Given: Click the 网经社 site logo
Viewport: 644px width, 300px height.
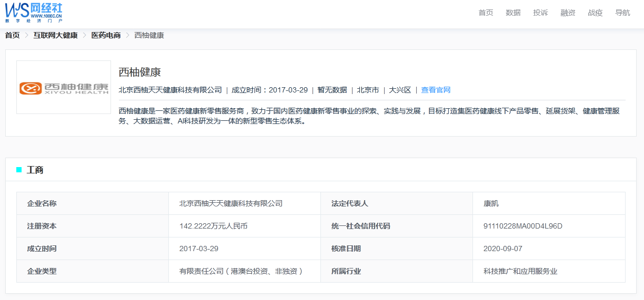Looking at the screenshot, I should pyautogui.click(x=34, y=13).
